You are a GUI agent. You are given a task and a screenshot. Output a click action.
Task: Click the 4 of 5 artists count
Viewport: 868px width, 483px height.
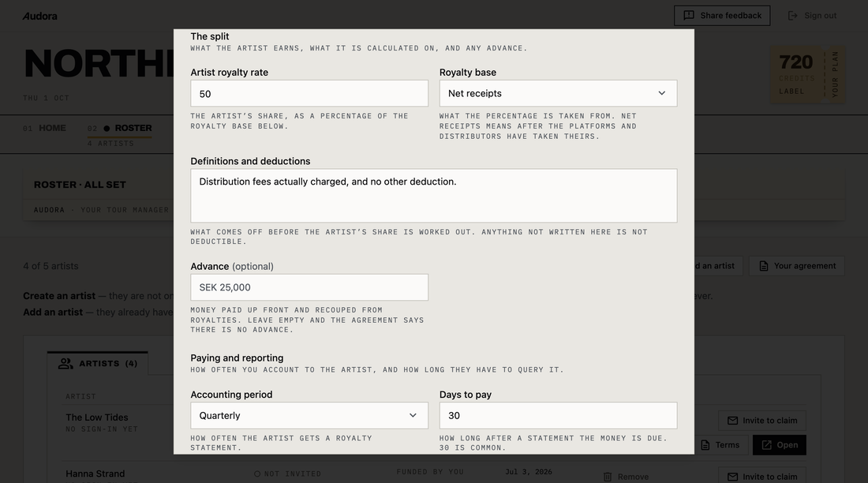[x=51, y=266]
